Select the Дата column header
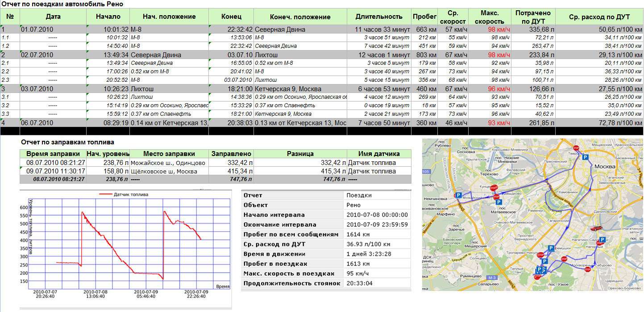The image size is (644, 312). point(53,17)
